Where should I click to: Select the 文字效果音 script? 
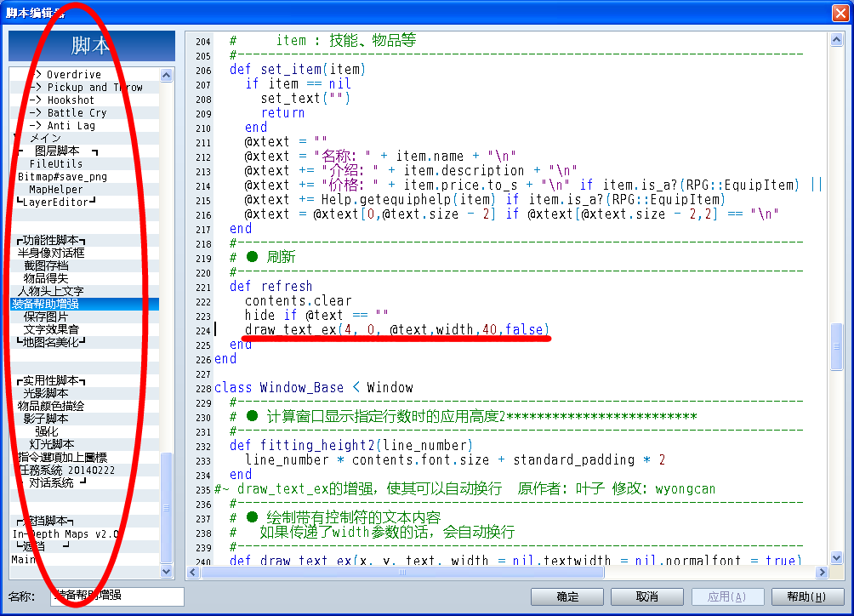(84, 329)
